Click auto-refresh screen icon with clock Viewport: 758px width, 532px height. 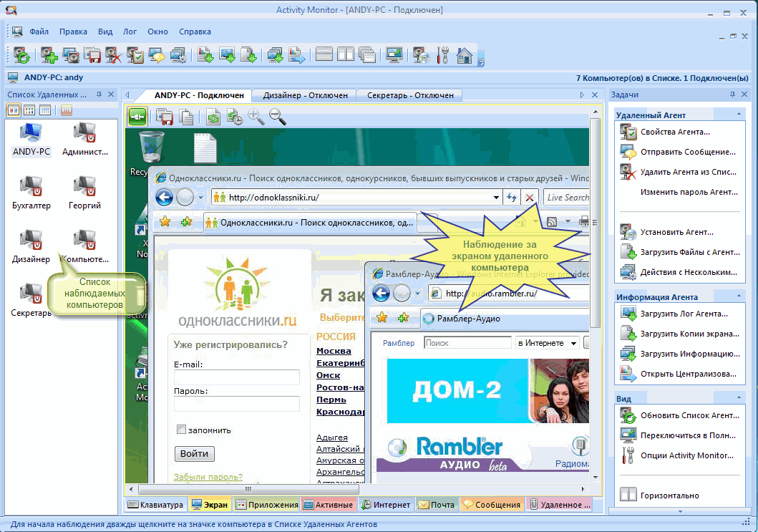(235, 117)
